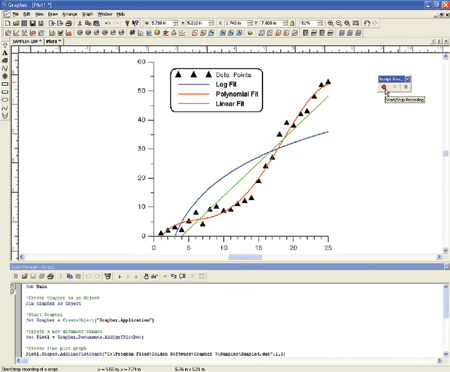This screenshot has width=450, height=372.
Task: Open the Graph menu
Action: (x=87, y=14)
